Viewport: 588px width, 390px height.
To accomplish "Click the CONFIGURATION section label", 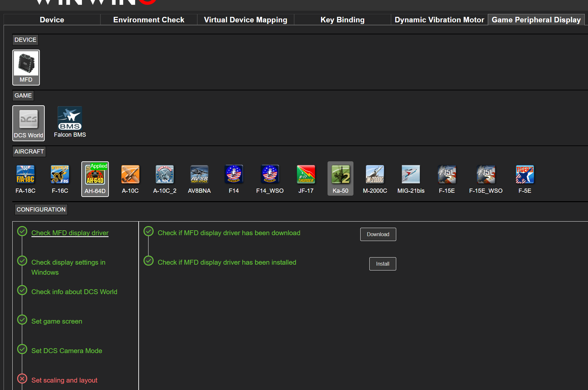I will pos(41,210).
